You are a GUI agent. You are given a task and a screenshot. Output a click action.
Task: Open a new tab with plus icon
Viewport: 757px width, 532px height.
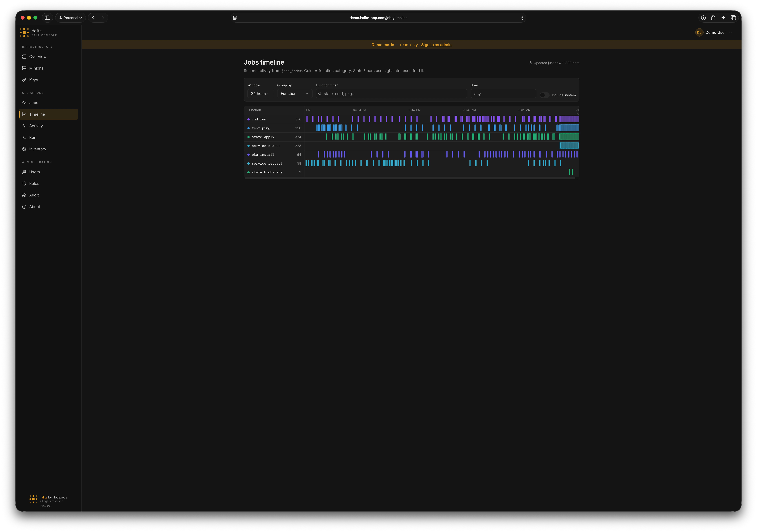[x=723, y=18]
